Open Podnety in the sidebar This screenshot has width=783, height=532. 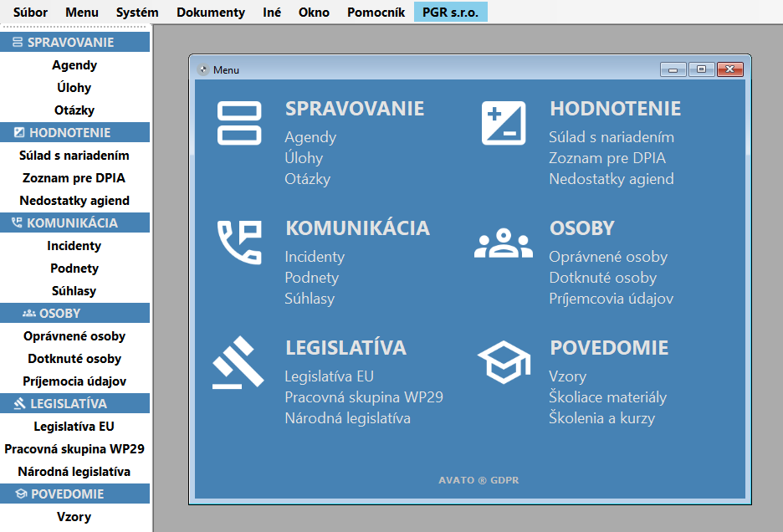pyautogui.click(x=74, y=269)
